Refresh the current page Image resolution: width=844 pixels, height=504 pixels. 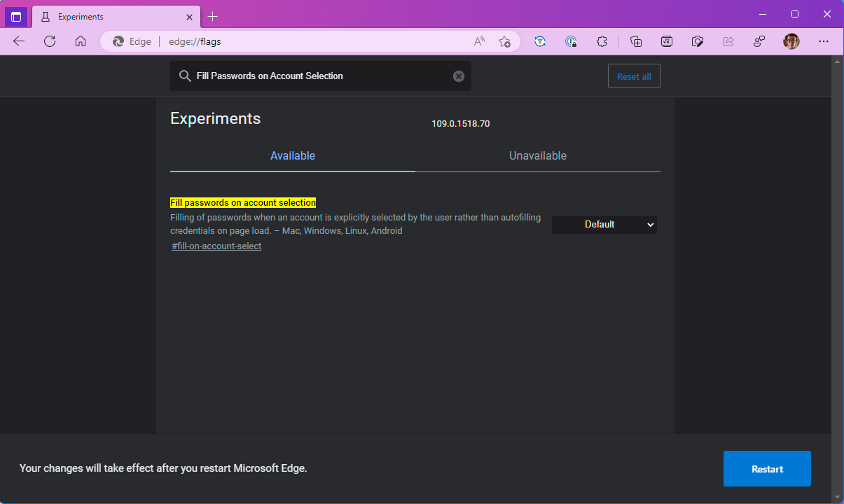pyautogui.click(x=50, y=41)
